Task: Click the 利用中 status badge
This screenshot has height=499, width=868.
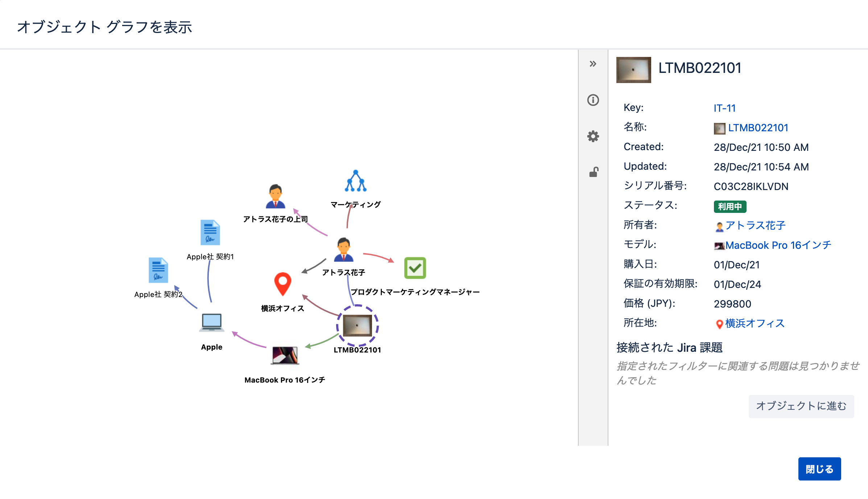Action: tap(730, 206)
